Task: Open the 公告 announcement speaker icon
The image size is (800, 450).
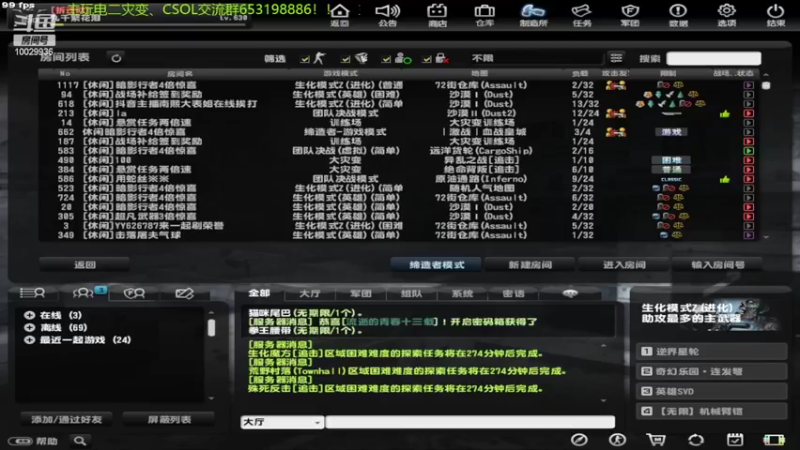Action: [x=388, y=14]
